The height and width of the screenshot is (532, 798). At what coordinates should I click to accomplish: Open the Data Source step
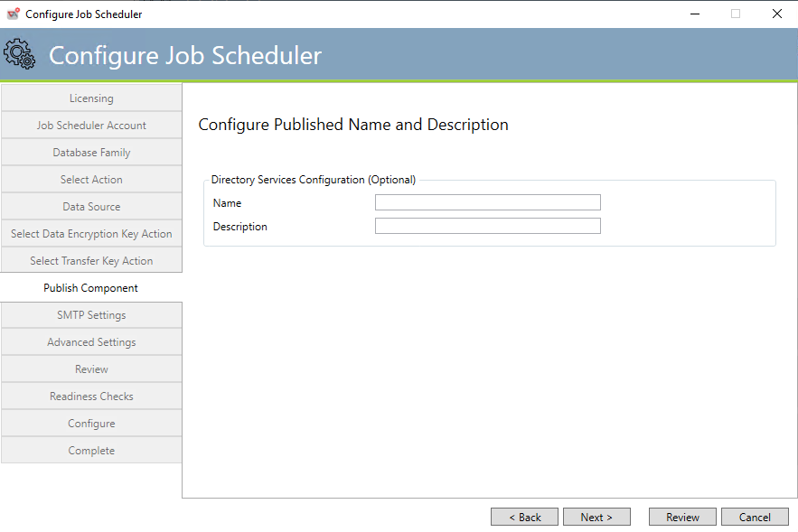[x=91, y=206]
